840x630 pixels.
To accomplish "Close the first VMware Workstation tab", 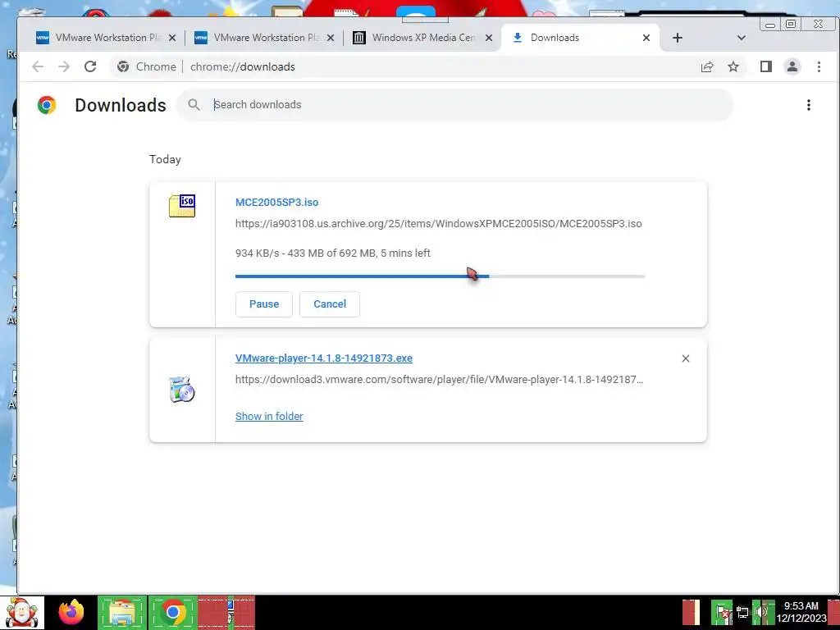I will click(172, 38).
